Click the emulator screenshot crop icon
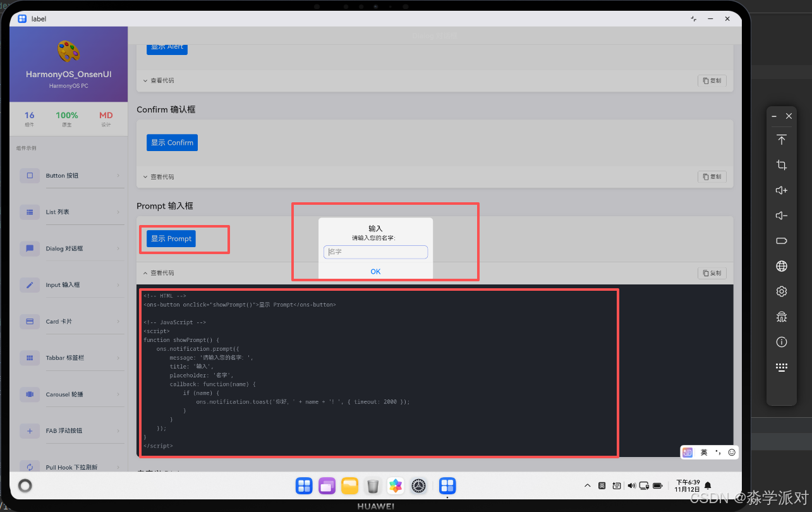 (x=782, y=165)
